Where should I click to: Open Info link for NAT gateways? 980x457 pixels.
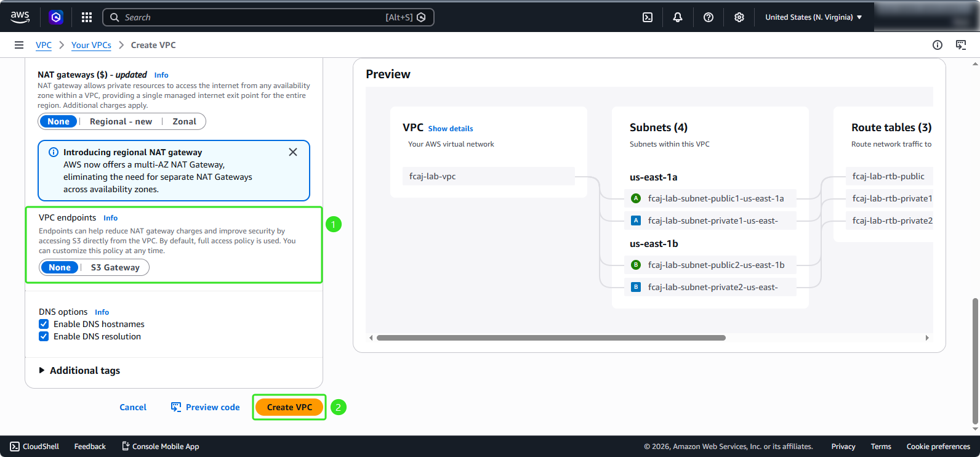pos(161,75)
